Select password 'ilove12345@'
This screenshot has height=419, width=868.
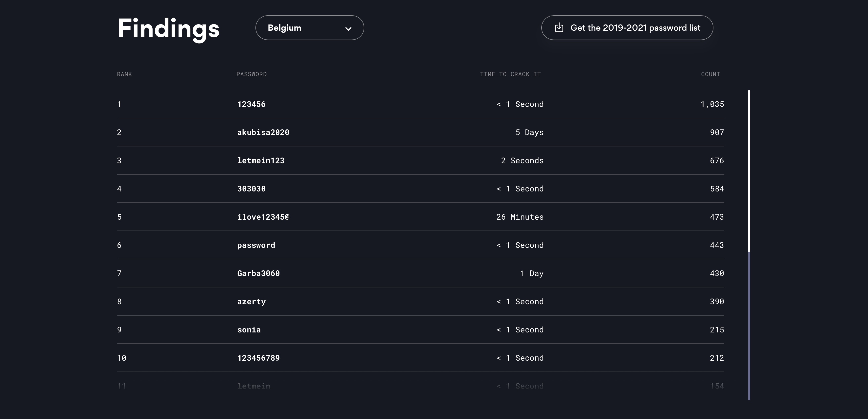pos(263,217)
